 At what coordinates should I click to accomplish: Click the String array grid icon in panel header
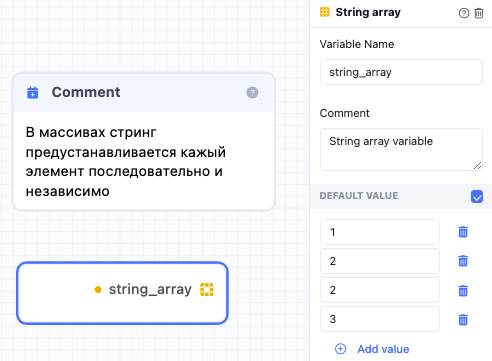[325, 12]
